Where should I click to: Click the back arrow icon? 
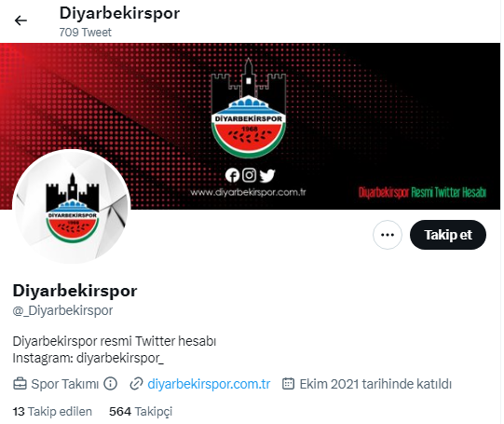[x=20, y=21]
